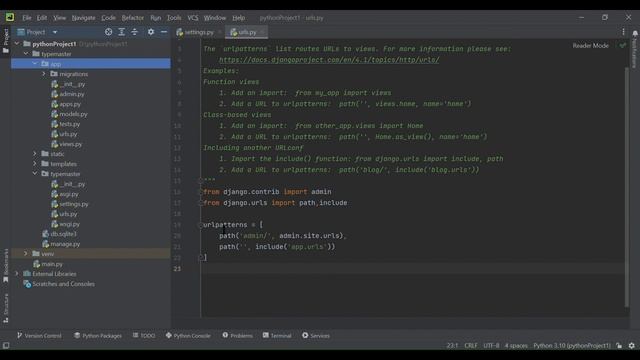The width and height of the screenshot is (640, 360).
Task: Open settings.py in project tree
Action: 74,204
